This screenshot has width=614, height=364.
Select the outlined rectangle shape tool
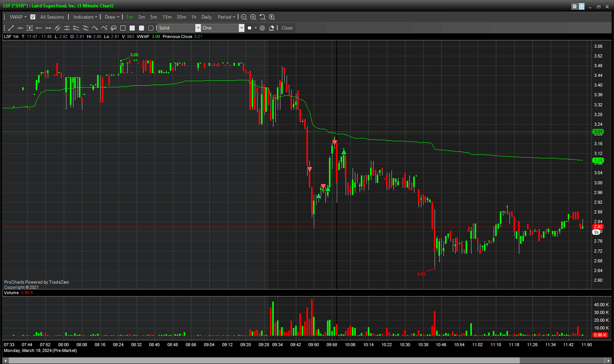click(123, 28)
